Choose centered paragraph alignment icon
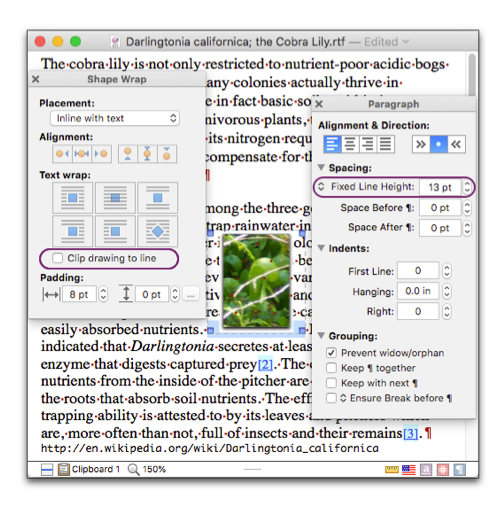 (x=350, y=144)
